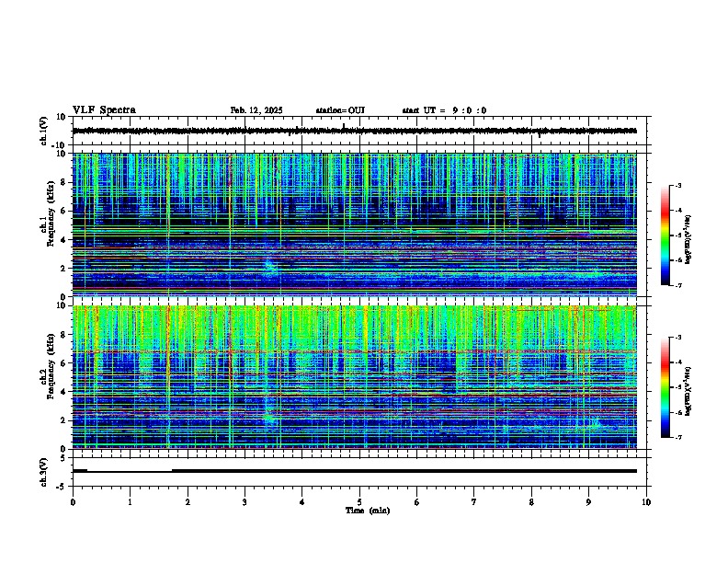Click the "3" time axis tick label
This screenshot has height=563, width=728.
click(x=245, y=502)
